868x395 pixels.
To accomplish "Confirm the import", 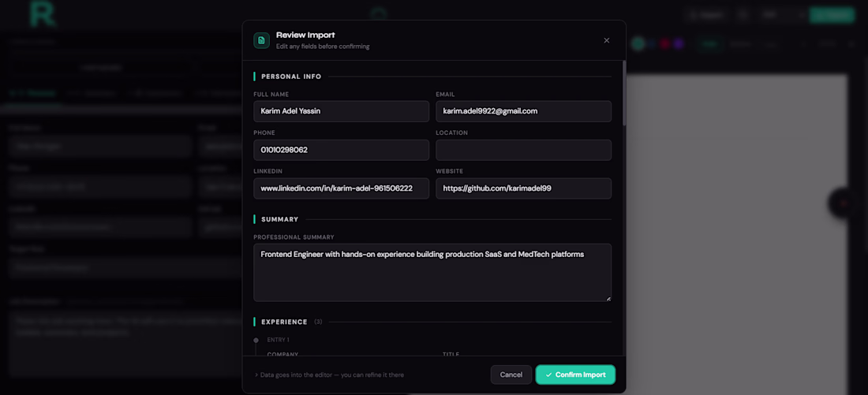I will pos(575,375).
